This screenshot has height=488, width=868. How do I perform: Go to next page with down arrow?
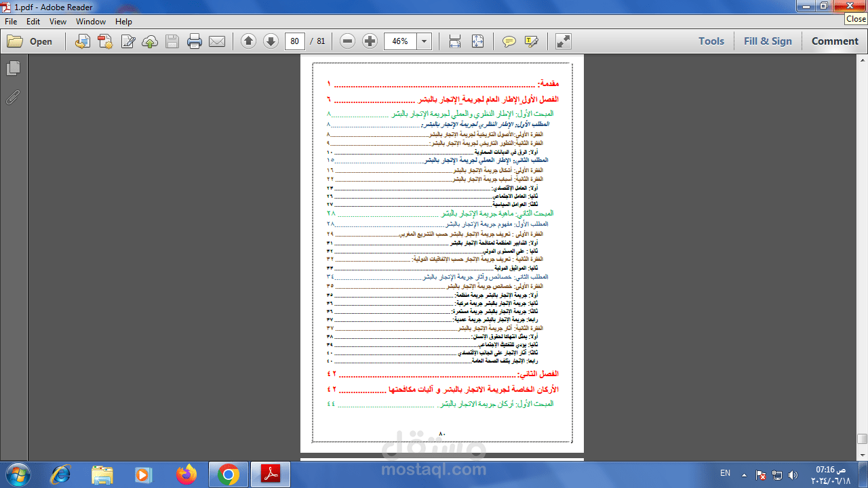tap(271, 41)
